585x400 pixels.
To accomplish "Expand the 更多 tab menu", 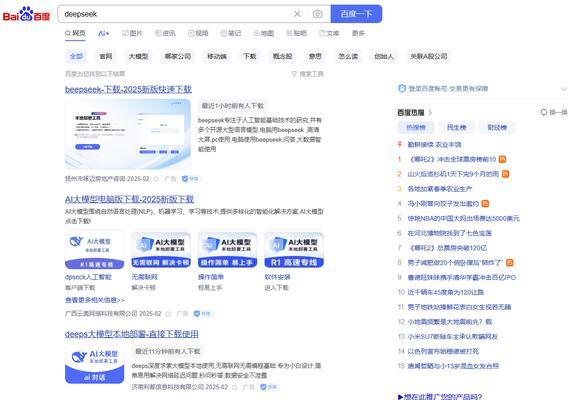I will [358, 33].
